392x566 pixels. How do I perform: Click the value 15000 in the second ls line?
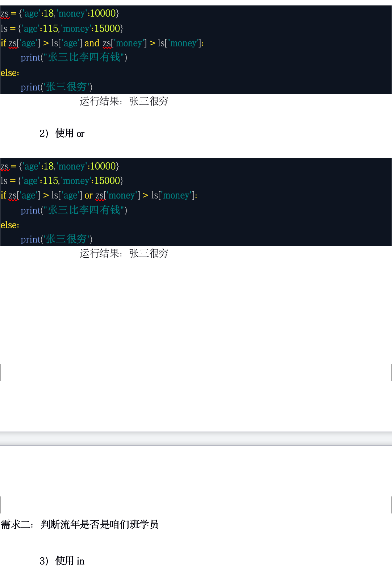(x=107, y=181)
